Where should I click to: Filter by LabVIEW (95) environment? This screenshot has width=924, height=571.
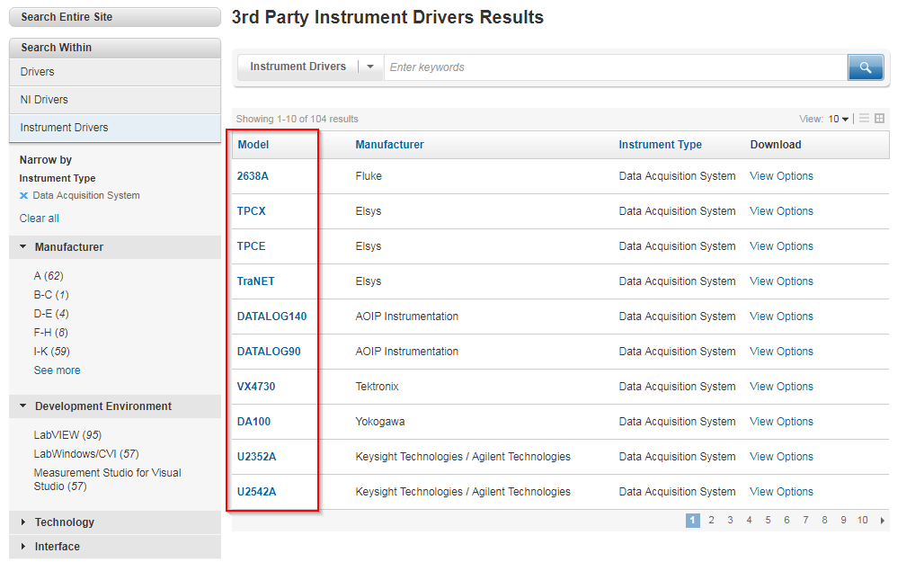coord(67,435)
